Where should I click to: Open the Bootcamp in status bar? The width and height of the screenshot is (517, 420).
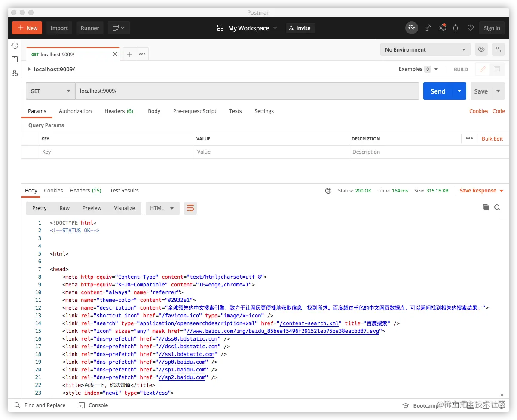point(421,405)
